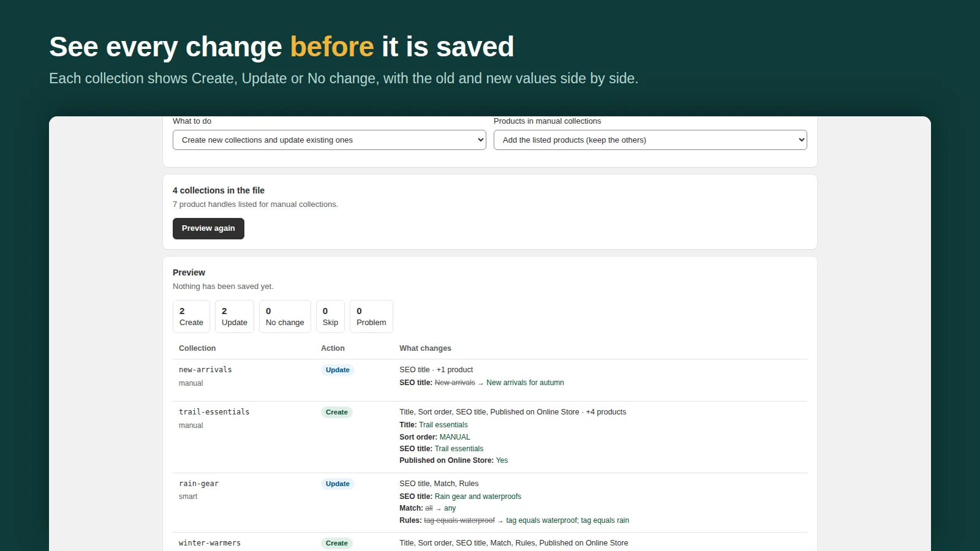Select the Create count card

point(191,317)
